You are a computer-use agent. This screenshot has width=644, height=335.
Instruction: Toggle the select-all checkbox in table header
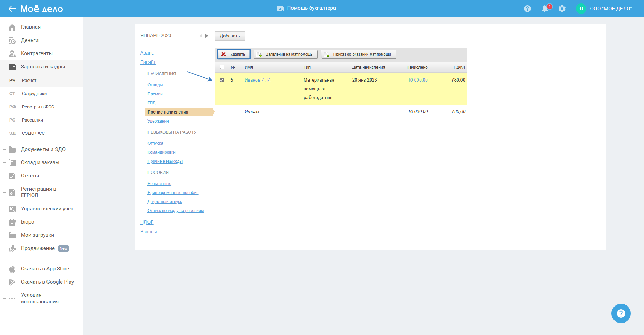tap(222, 67)
